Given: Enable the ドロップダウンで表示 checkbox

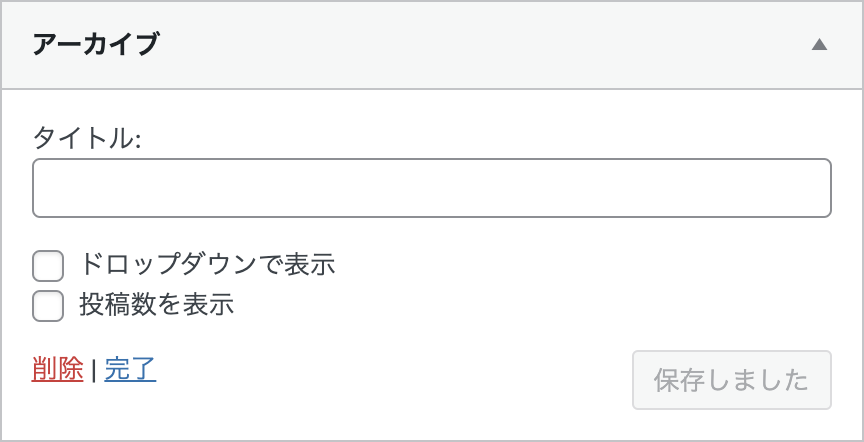Looking at the screenshot, I should (x=48, y=266).
